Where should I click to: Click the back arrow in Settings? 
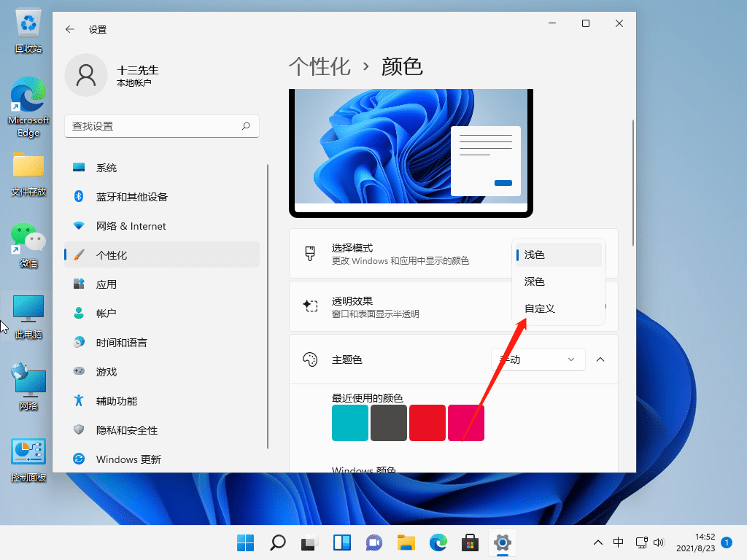click(69, 29)
